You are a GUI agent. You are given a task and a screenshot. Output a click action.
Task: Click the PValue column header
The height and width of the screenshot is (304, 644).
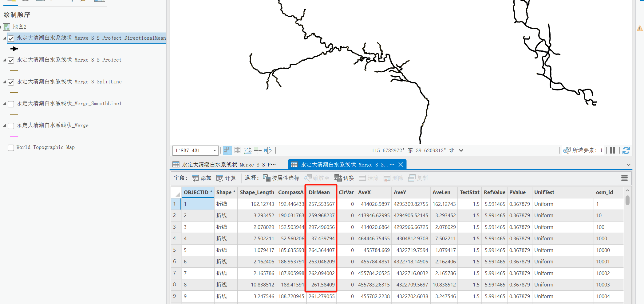519,192
